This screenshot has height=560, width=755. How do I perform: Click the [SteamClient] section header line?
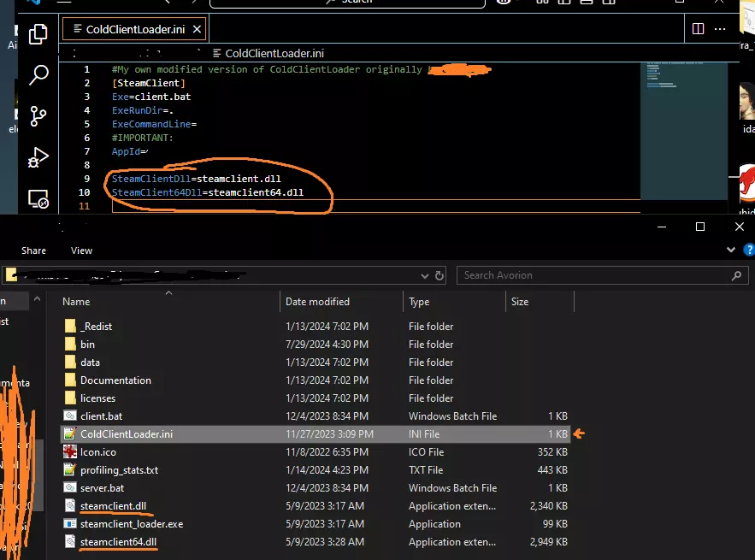click(148, 83)
